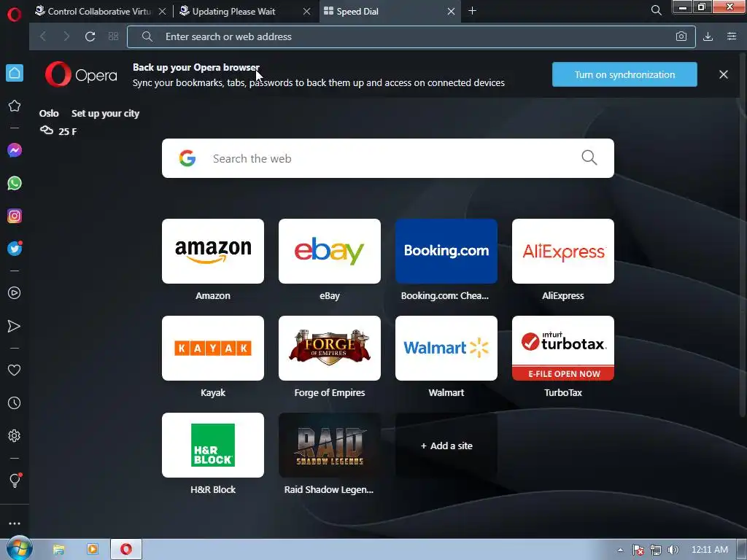Image resolution: width=747 pixels, height=560 pixels.
Task: Open sidebar setup three-dots menu
Action: tap(15, 524)
